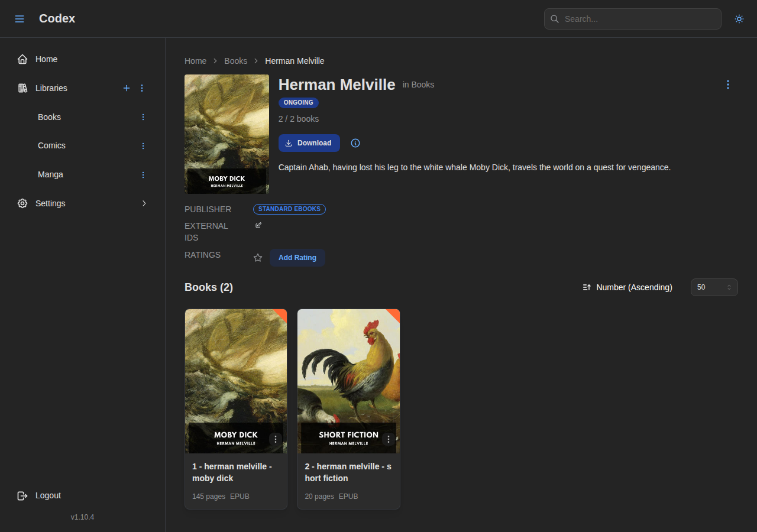The height and width of the screenshot is (532, 757).
Task: Add a new library using the plus icon
Action: [127, 88]
